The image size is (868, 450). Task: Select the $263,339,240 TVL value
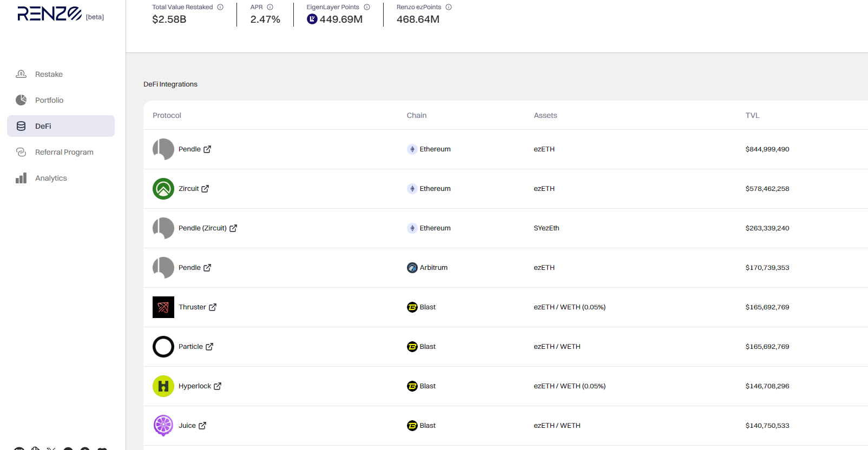click(x=767, y=228)
